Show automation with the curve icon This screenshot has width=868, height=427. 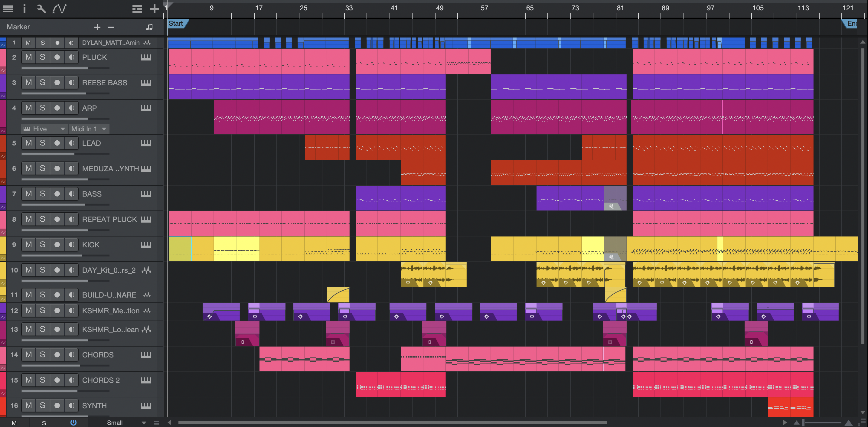(60, 9)
